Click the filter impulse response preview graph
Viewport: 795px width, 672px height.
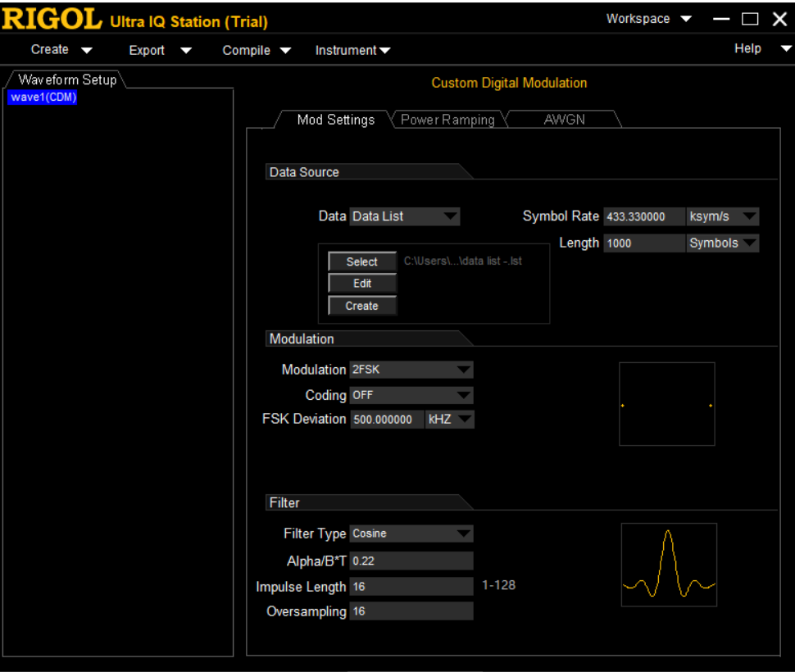coord(669,565)
